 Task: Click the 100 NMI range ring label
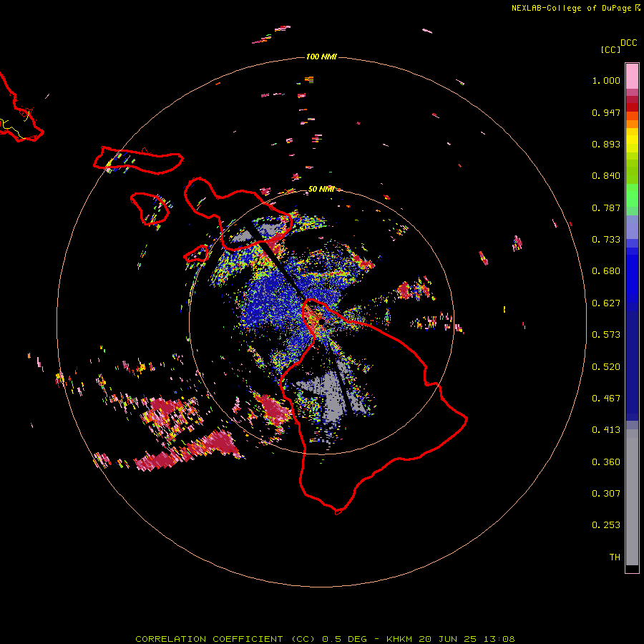coord(321,57)
